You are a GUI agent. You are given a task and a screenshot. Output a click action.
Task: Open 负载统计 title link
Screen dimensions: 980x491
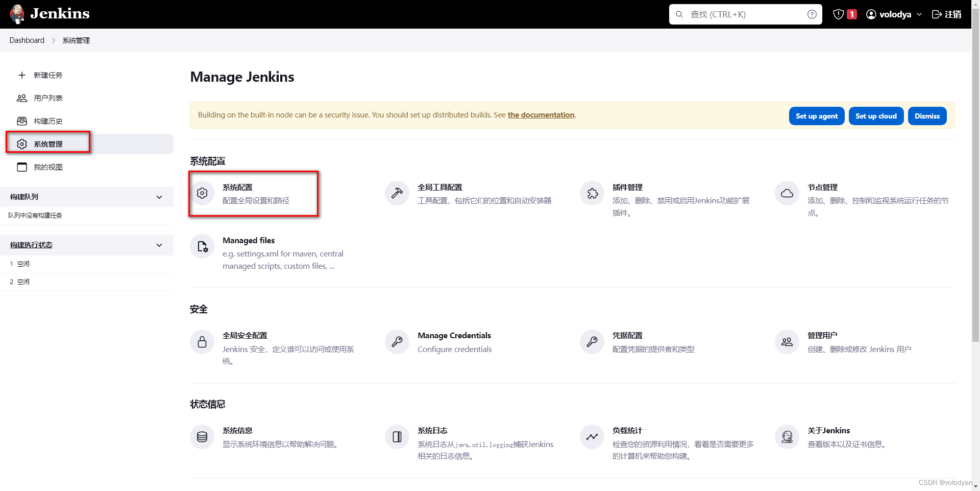(627, 431)
